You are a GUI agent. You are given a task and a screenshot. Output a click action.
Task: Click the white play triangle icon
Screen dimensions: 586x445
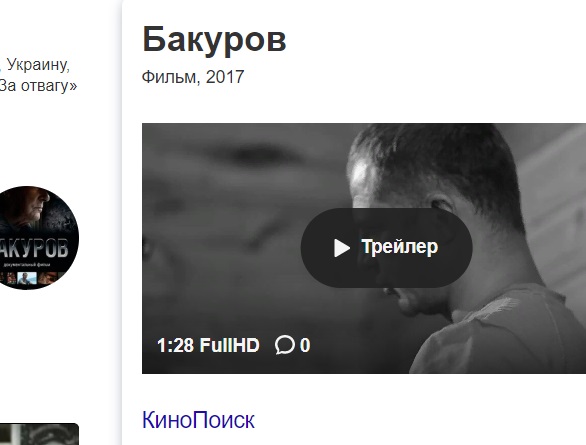(341, 248)
